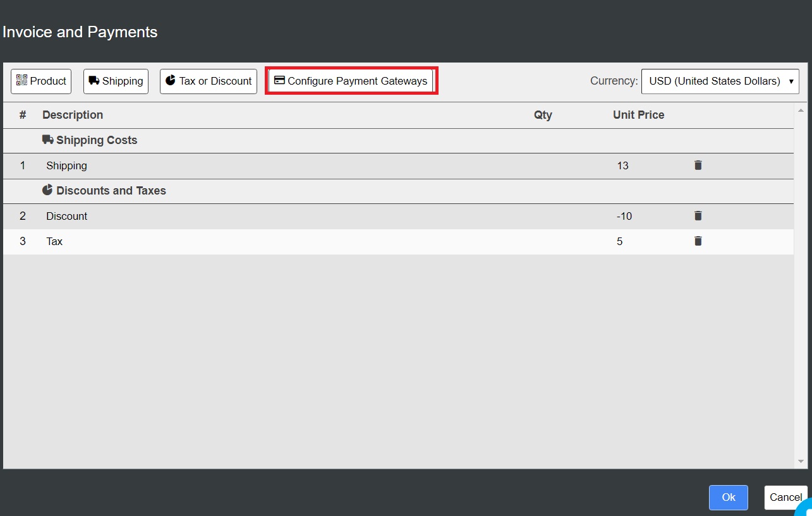Click row number 2
812x516 pixels.
[23, 216]
